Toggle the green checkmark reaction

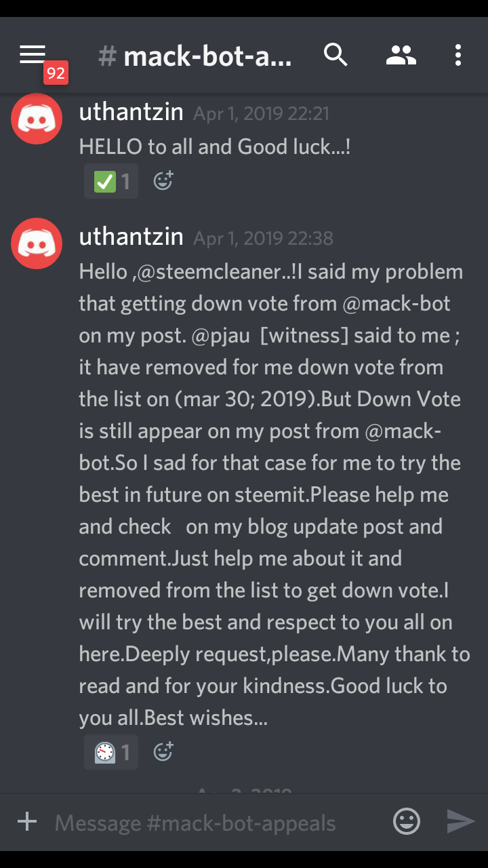[x=111, y=181]
